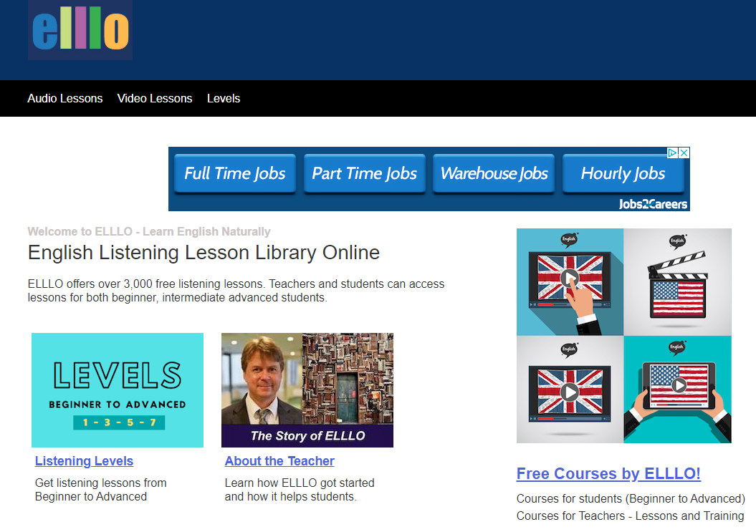Select Video Lessons in the navigation bar
Image resolution: width=756 pixels, height=532 pixels.
[x=155, y=99]
